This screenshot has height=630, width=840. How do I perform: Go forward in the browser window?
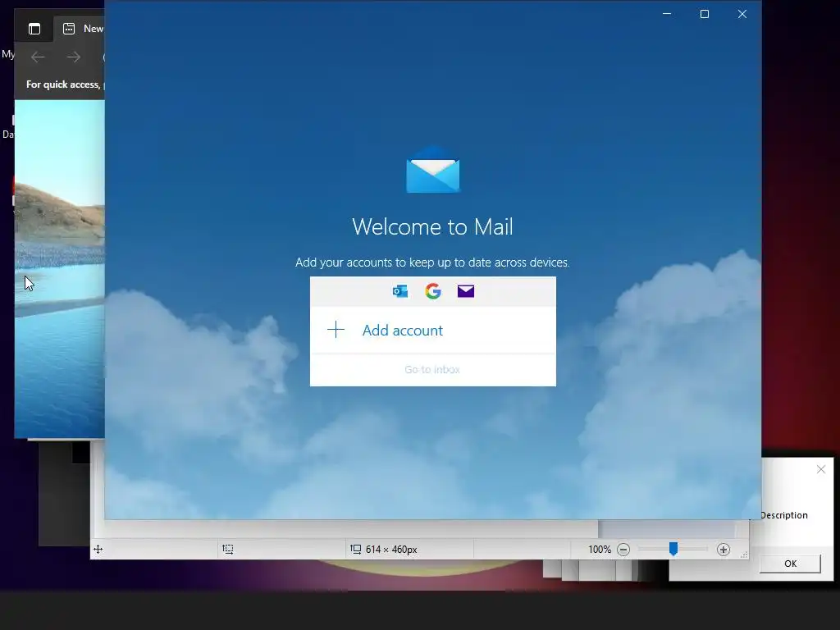point(74,57)
